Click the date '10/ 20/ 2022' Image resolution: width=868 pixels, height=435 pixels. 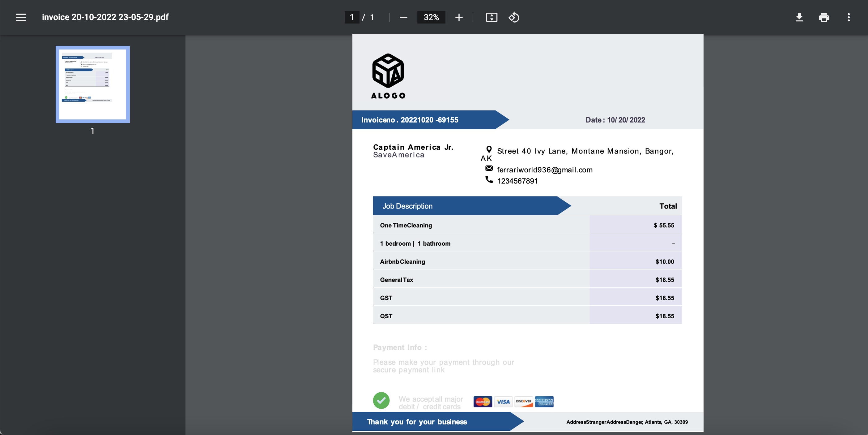coord(626,120)
